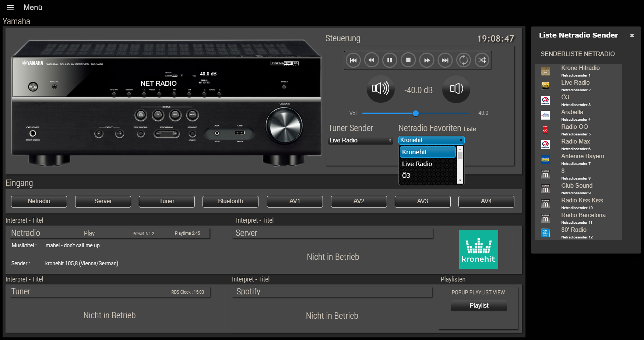Click the Radio OÖ station icon

[x=545, y=130]
